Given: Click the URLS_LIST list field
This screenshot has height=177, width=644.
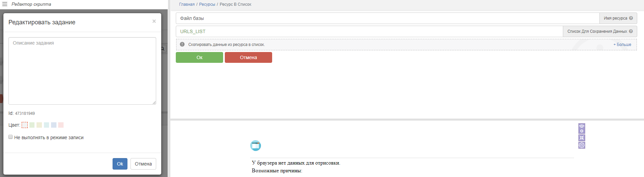Looking at the screenshot, I should tap(369, 31).
